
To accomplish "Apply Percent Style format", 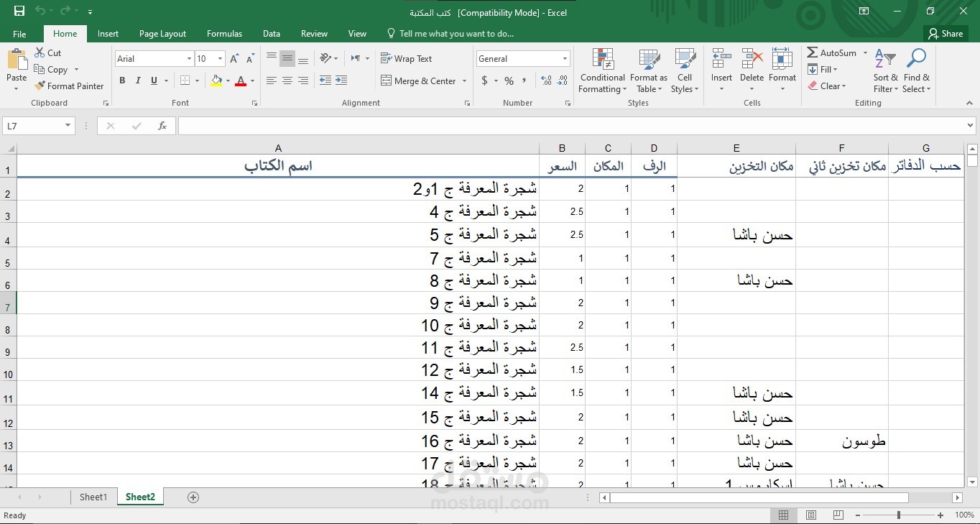I will click(509, 81).
